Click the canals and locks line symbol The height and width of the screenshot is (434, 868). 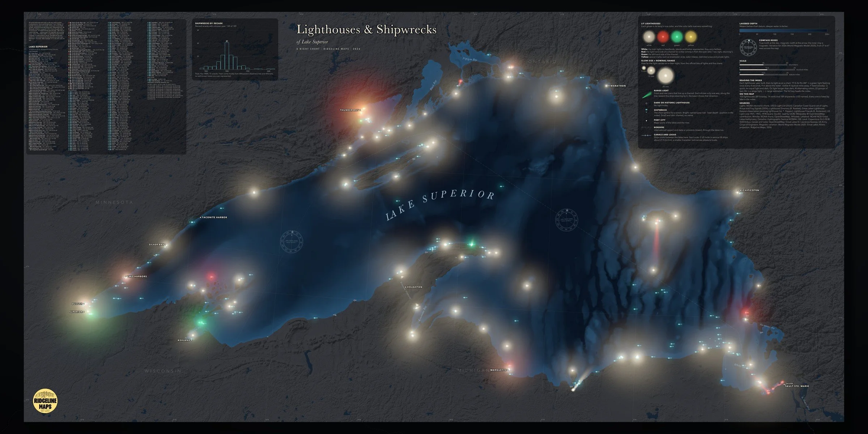click(x=646, y=136)
